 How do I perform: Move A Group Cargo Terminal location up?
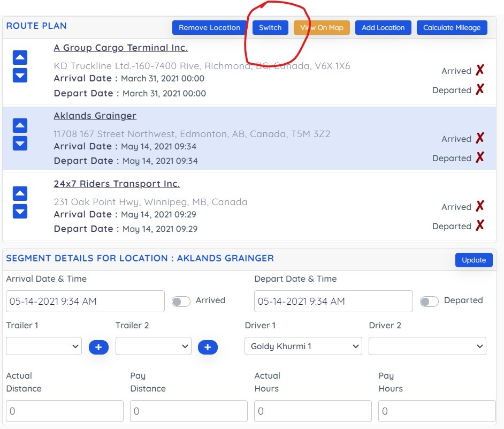20,58
